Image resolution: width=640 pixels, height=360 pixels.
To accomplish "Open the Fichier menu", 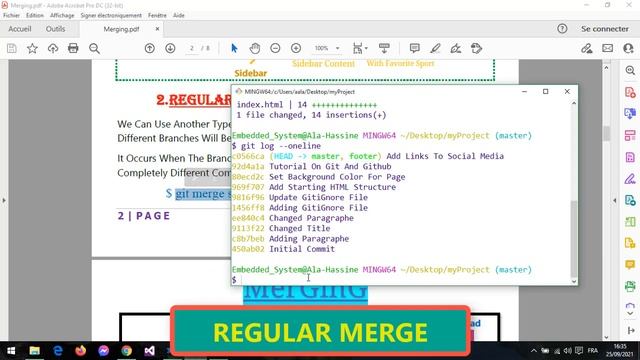I will (x=11, y=15).
